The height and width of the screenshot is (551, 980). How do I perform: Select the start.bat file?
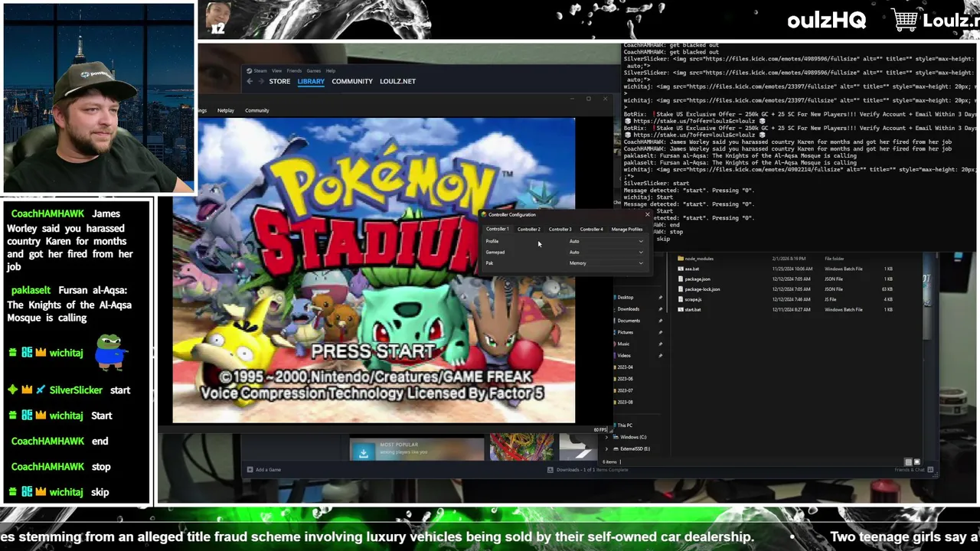(693, 309)
